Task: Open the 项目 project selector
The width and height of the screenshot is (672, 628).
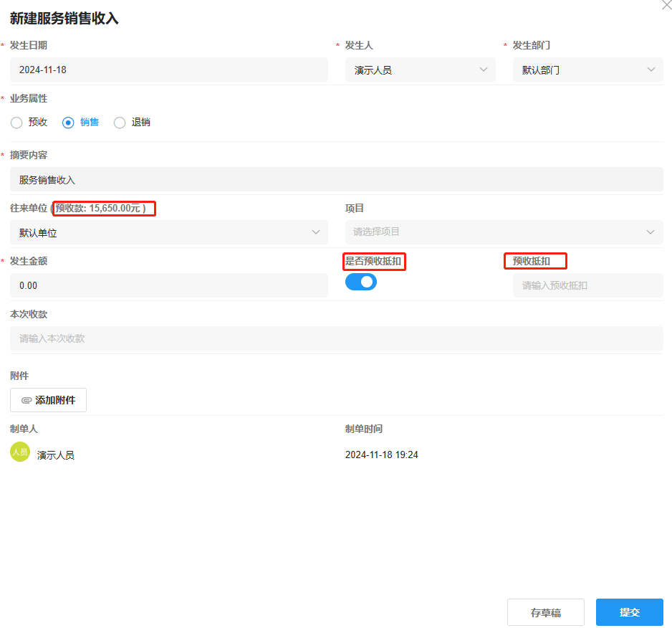Action: [x=650, y=232]
